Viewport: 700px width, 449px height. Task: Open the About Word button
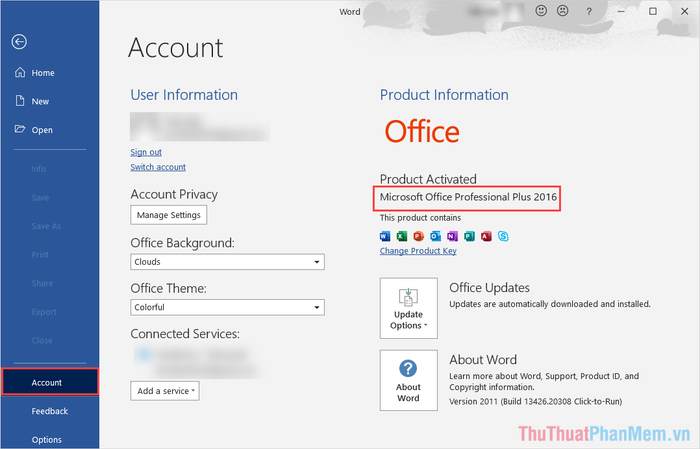pyautogui.click(x=408, y=380)
